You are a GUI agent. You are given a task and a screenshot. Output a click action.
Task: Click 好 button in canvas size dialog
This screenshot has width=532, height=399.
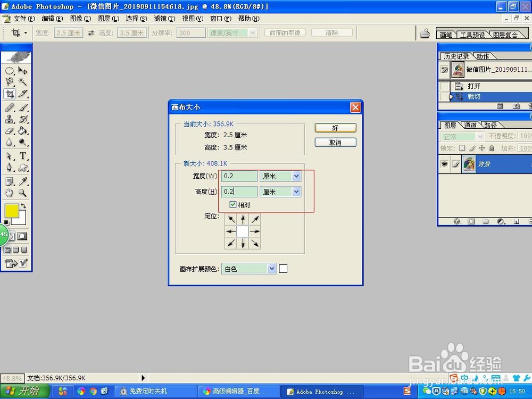[x=335, y=128]
